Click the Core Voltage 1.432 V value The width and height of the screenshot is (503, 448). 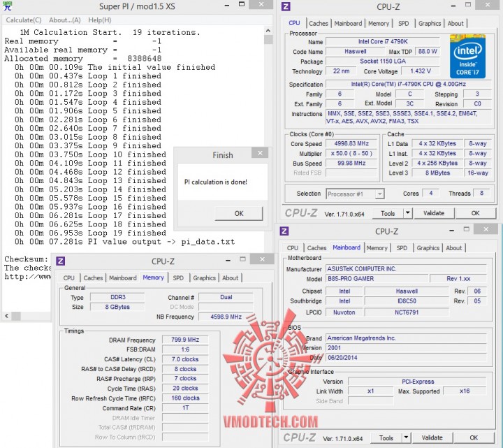tap(421, 71)
